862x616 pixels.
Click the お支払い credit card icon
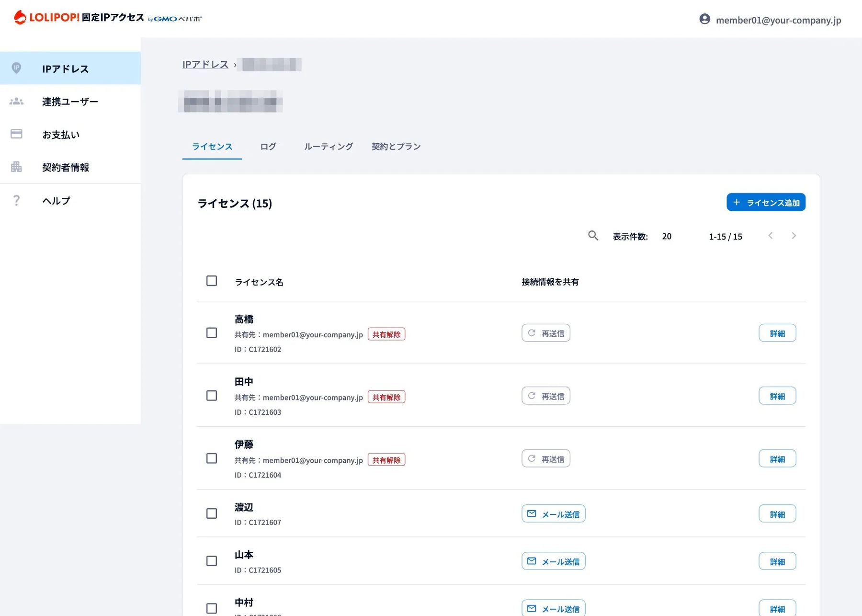tap(16, 134)
